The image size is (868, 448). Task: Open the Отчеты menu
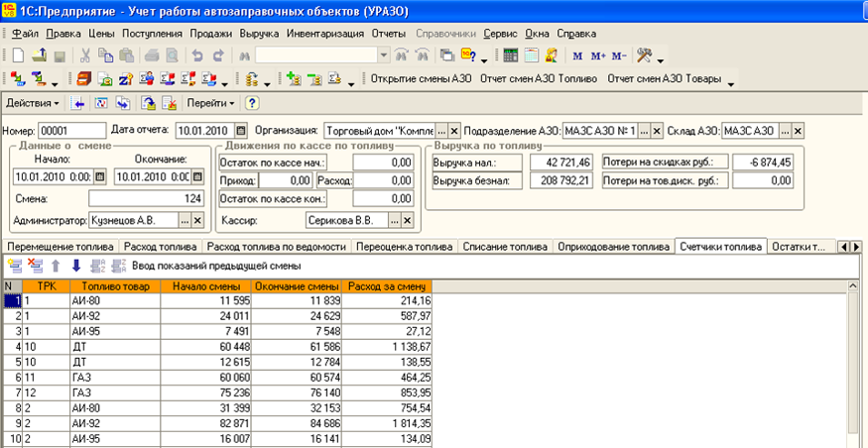pos(389,33)
